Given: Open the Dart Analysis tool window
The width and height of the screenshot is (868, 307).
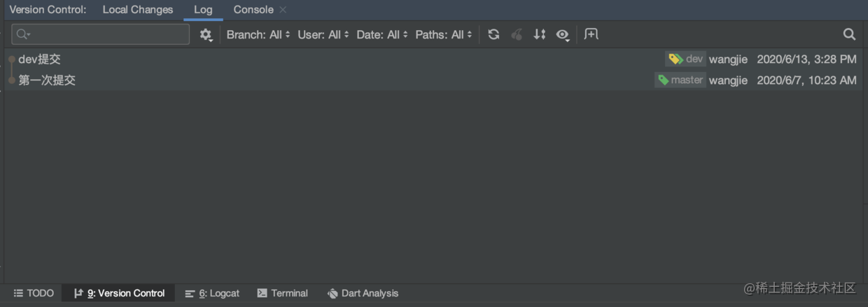Looking at the screenshot, I should pos(363,293).
